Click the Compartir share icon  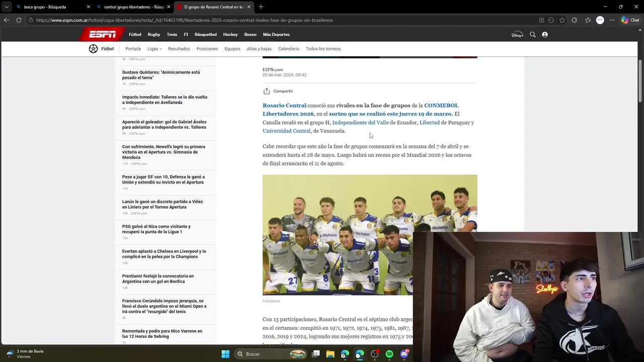(x=267, y=91)
